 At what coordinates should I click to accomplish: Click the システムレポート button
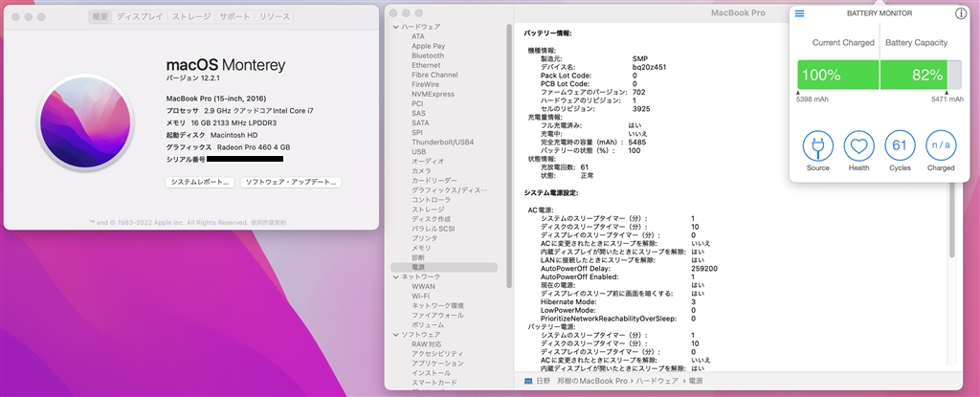198,182
